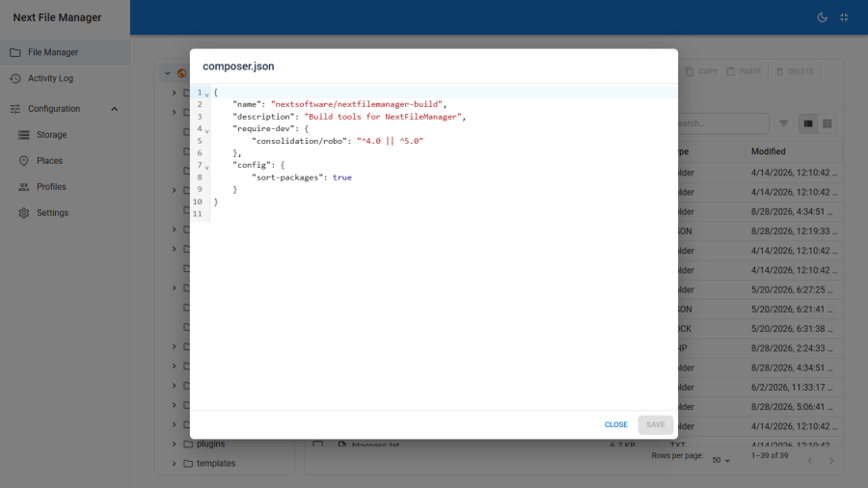Click row modified 5/20/2026, 6:21:41
The height and width of the screenshot is (488, 868).
coord(794,310)
